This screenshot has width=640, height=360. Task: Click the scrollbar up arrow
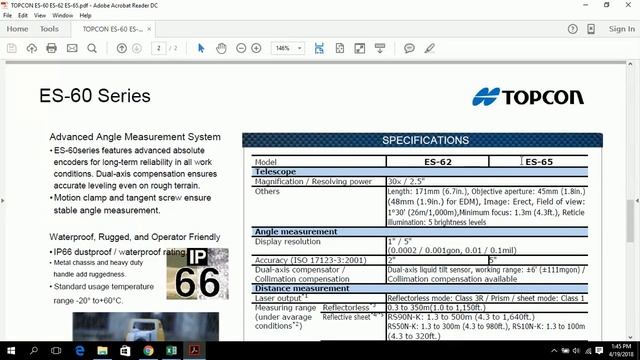[630, 64]
